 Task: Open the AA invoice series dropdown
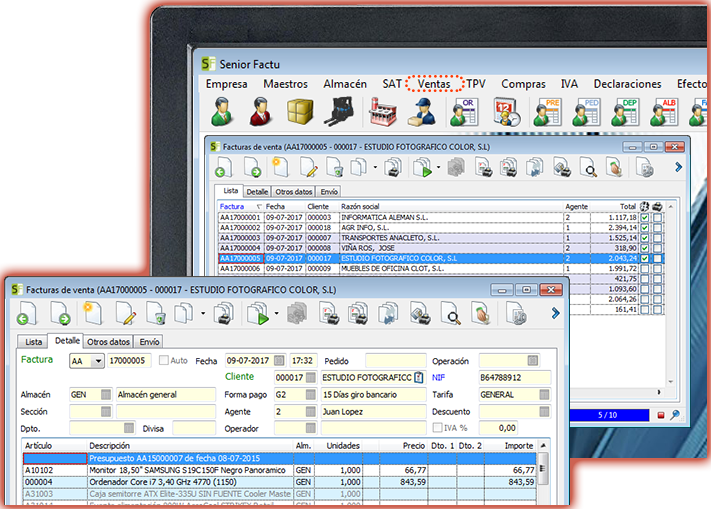click(97, 361)
